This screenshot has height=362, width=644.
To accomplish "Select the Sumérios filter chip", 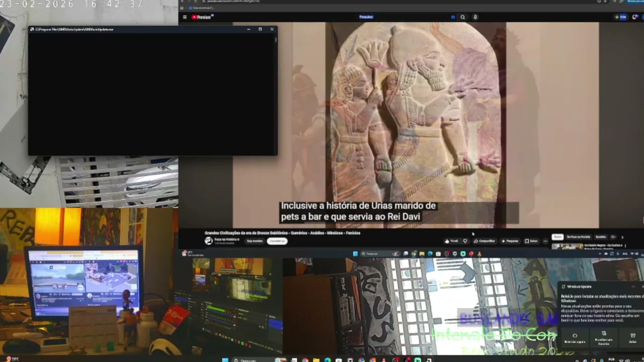I will [x=601, y=237].
